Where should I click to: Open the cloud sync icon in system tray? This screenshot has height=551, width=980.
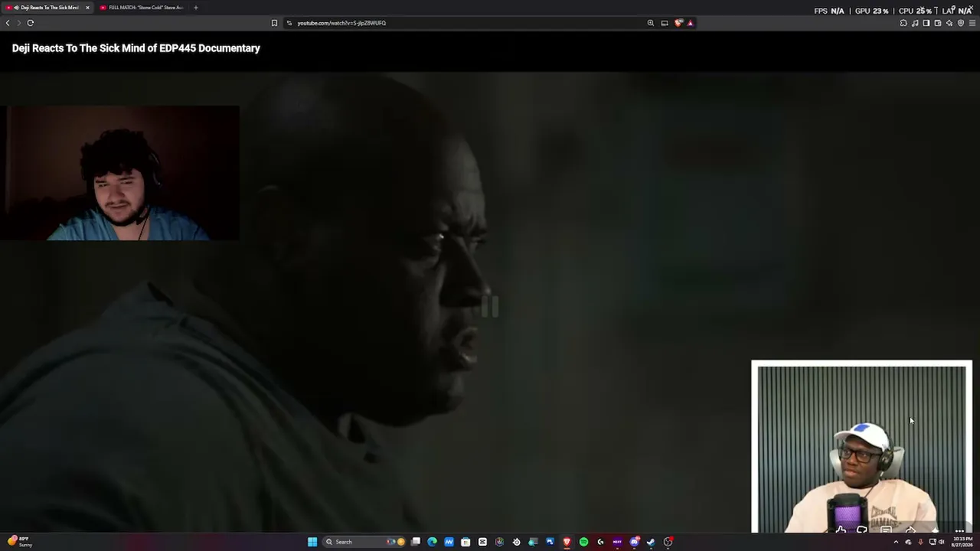[908, 542]
